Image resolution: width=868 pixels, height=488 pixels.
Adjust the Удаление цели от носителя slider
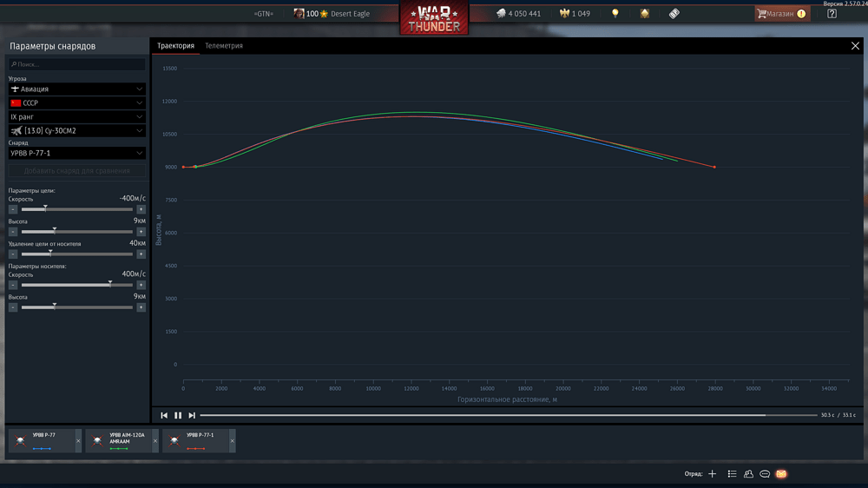point(77,254)
